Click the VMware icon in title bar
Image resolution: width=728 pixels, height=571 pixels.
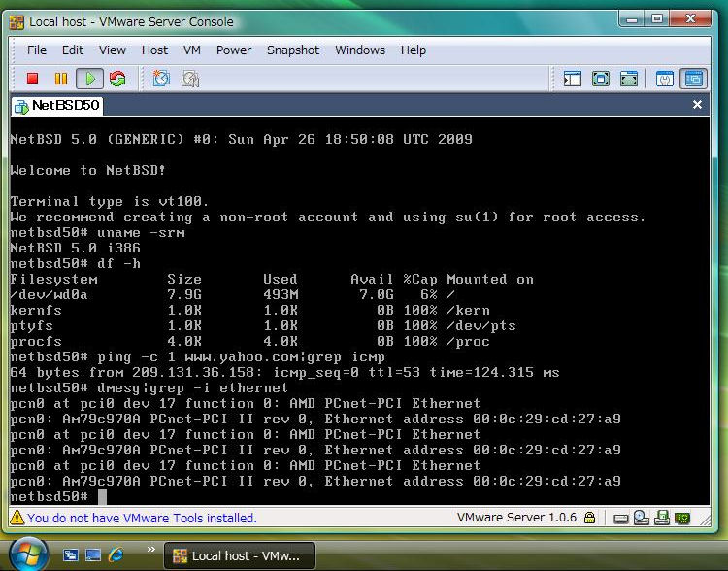click(17, 21)
